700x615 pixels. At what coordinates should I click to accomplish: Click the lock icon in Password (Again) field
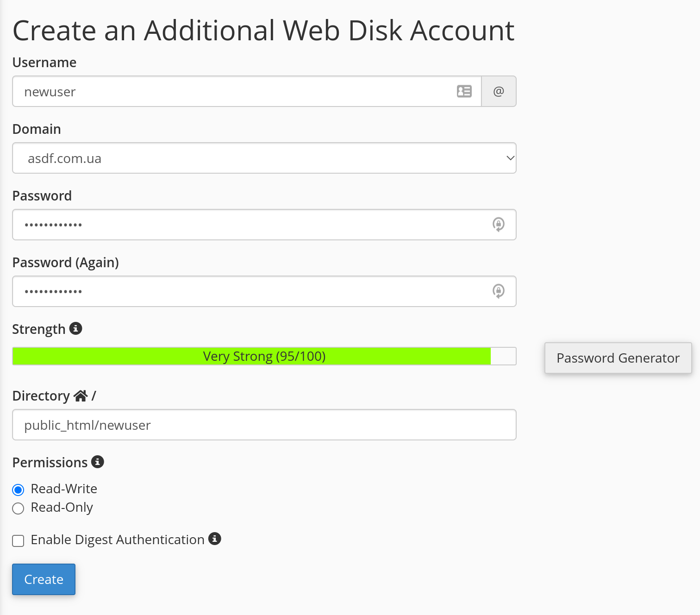498,291
